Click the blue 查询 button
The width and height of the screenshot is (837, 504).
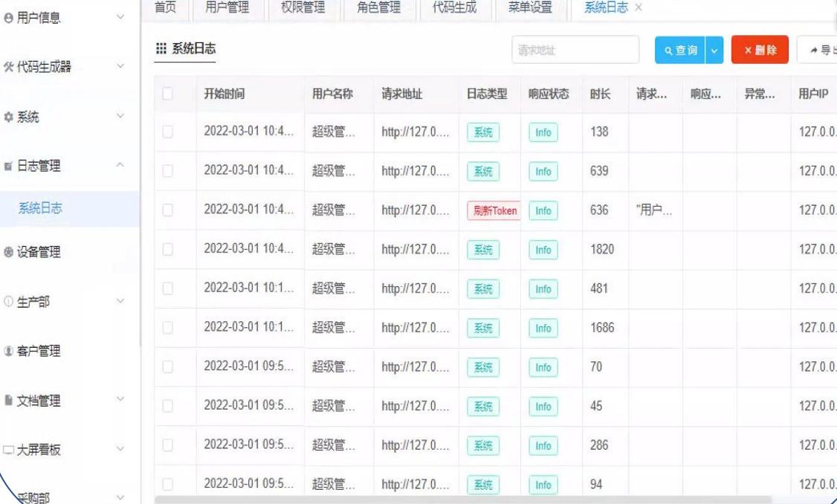680,51
